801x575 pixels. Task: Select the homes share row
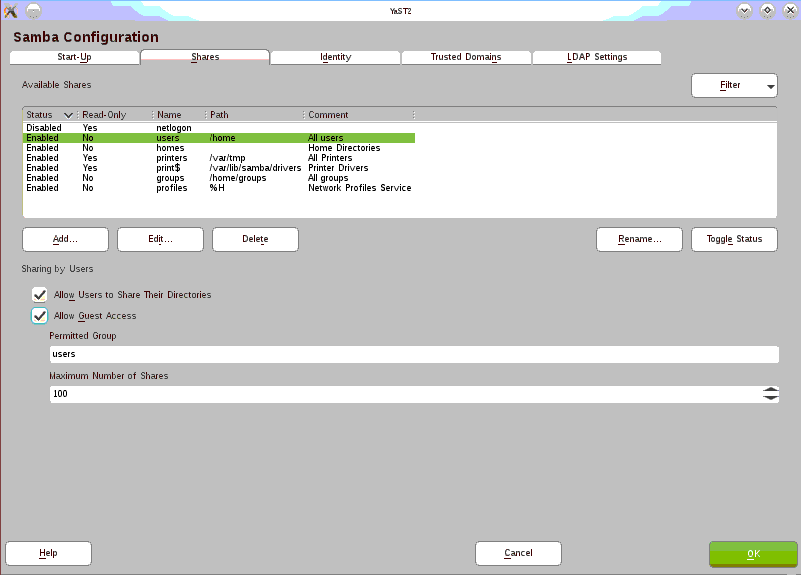tap(219, 148)
